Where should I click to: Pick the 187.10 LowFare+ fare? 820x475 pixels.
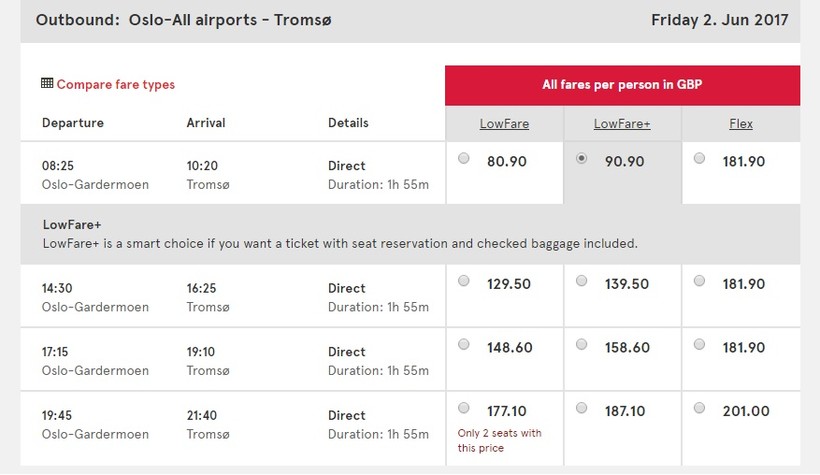pyautogui.click(x=582, y=408)
